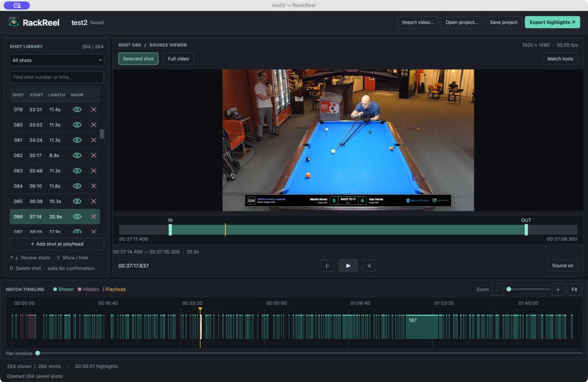The width and height of the screenshot is (588, 382).
Task: Click timecode 00:37:17.637
Action: 133,266
